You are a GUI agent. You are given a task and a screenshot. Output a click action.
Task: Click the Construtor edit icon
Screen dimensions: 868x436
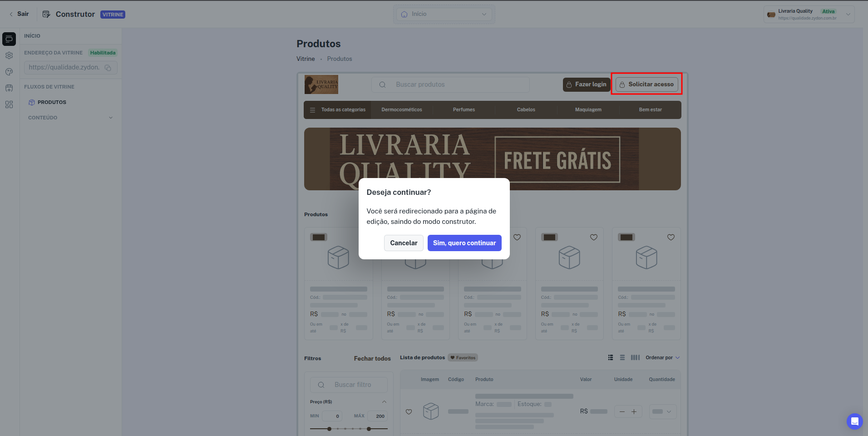(x=46, y=14)
